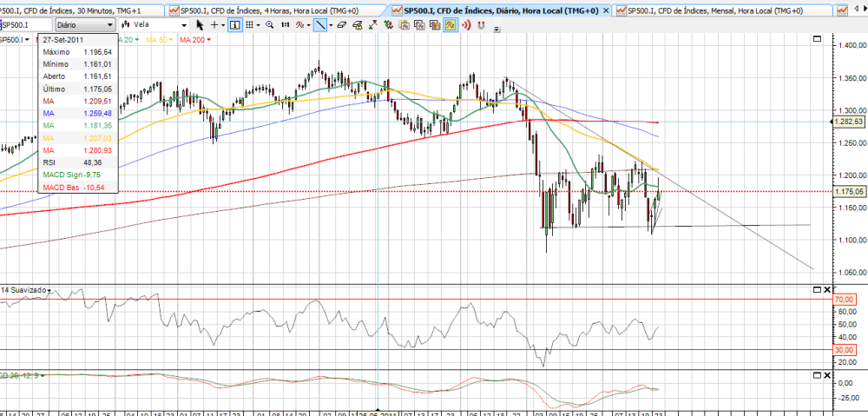This screenshot has width=868, height=416.
Task: Toggle the chart grid icon
Action: coord(250,25)
